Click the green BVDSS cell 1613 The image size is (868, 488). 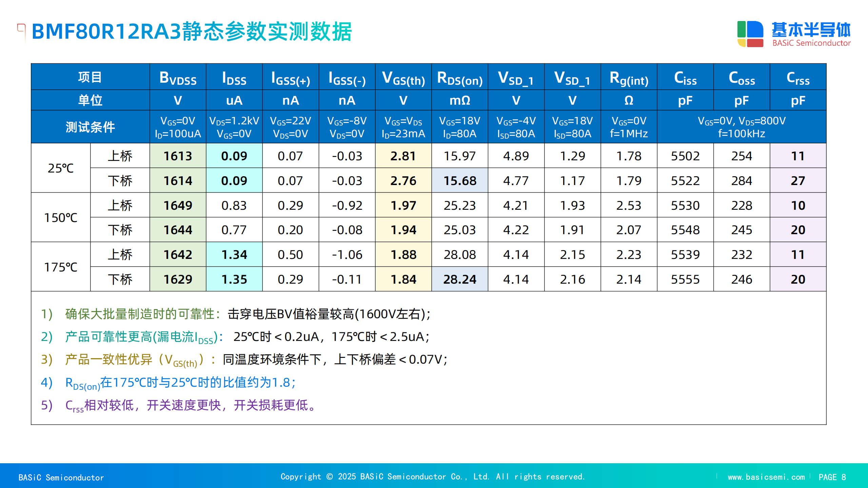178,156
